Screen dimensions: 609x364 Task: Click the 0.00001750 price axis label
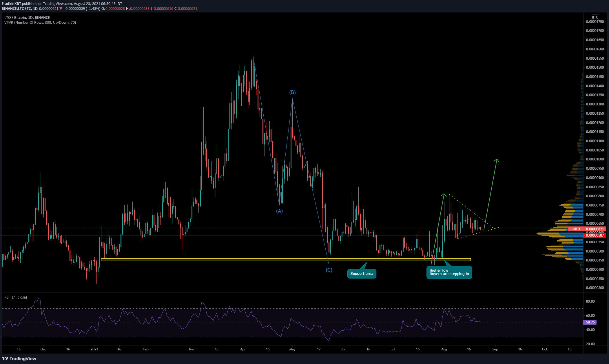pos(595,22)
